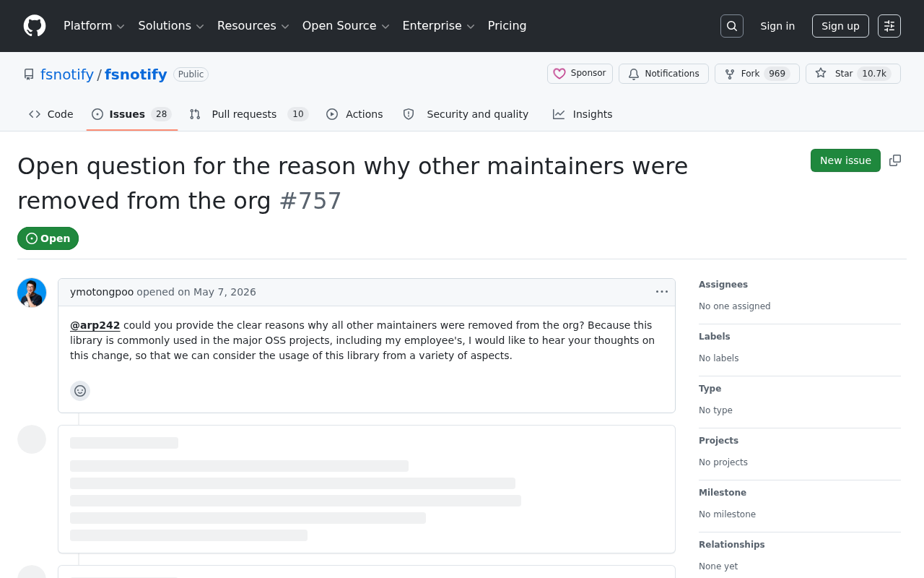924x578 pixels.
Task: Fork the fsnotify repository
Action: pyautogui.click(x=757, y=74)
